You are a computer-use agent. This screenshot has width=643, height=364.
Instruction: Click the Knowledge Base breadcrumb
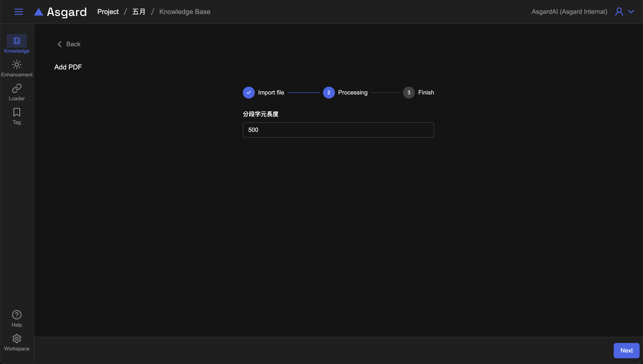pyautogui.click(x=185, y=12)
